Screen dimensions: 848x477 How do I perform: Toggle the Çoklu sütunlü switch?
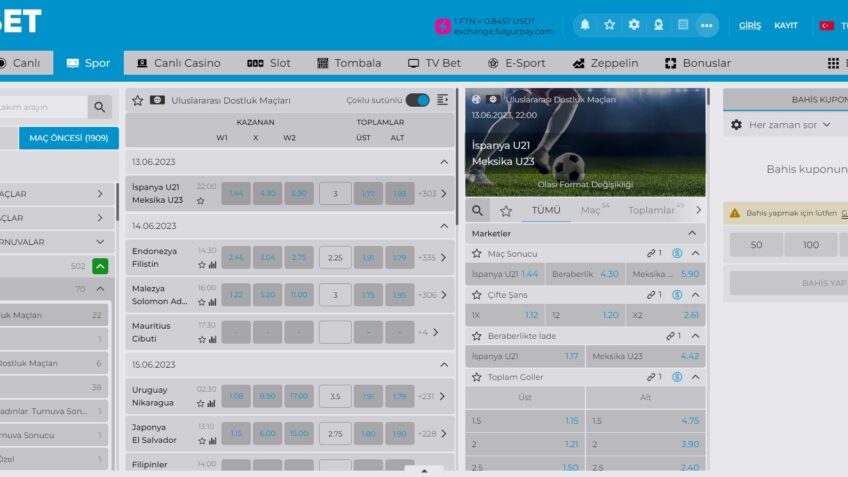click(417, 100)
